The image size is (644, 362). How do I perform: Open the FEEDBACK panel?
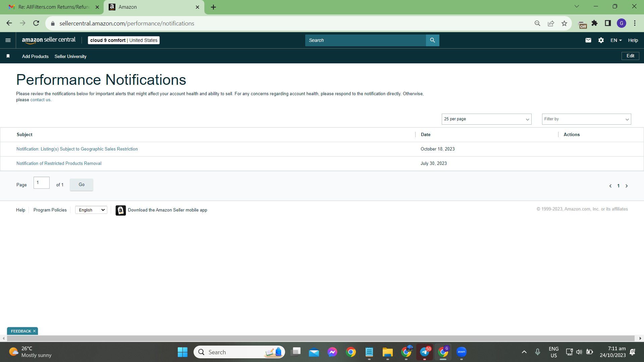tap(21, 331)
